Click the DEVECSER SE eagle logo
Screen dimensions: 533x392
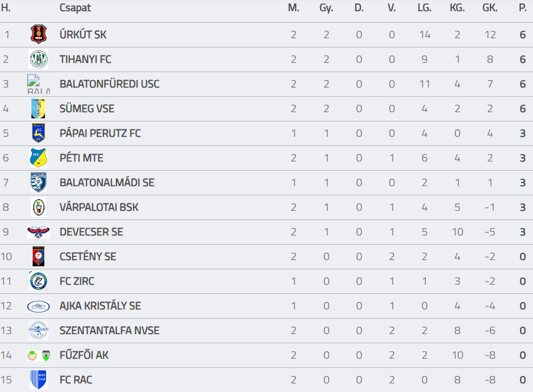coord(38,232)
